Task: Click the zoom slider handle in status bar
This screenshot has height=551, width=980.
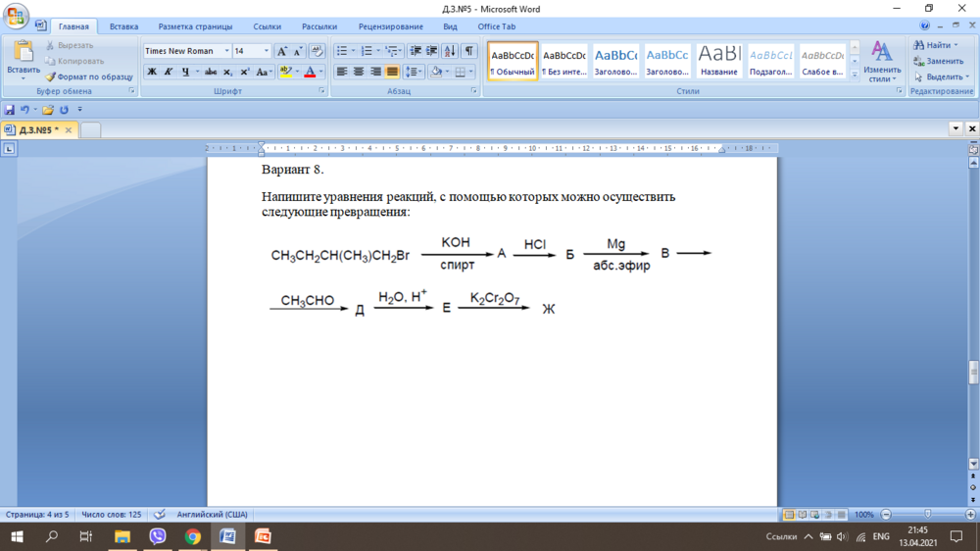Action: point(927,514)
